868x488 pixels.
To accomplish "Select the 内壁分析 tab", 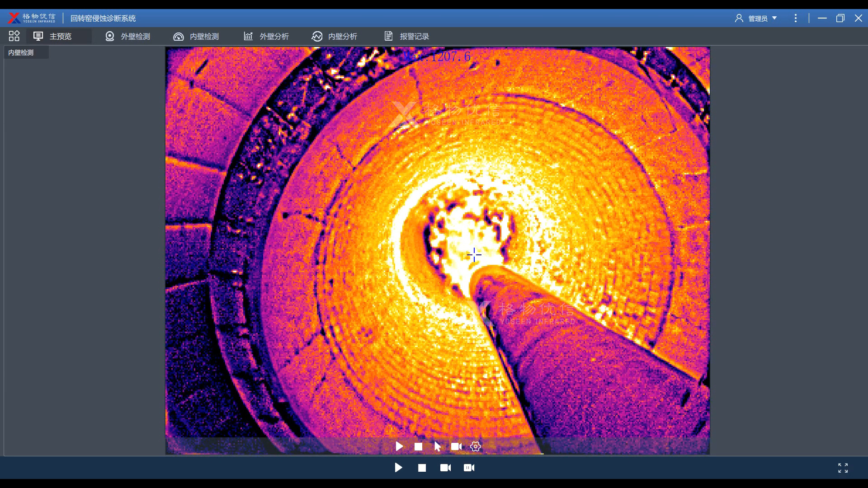I will tap(335, 36).
